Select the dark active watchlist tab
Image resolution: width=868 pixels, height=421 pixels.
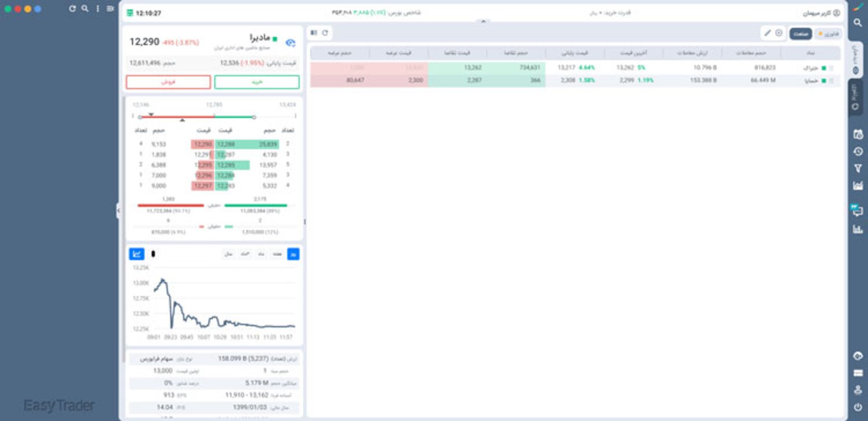point(800,34)
